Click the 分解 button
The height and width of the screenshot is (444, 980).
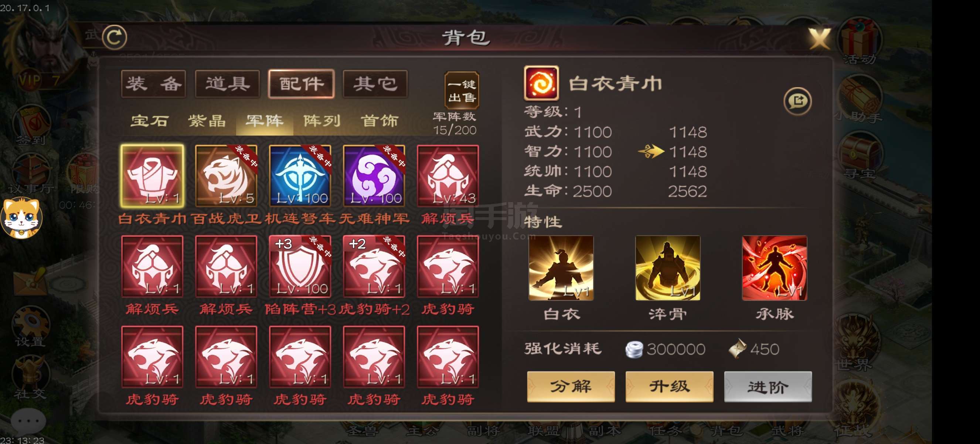coord(571,387)
